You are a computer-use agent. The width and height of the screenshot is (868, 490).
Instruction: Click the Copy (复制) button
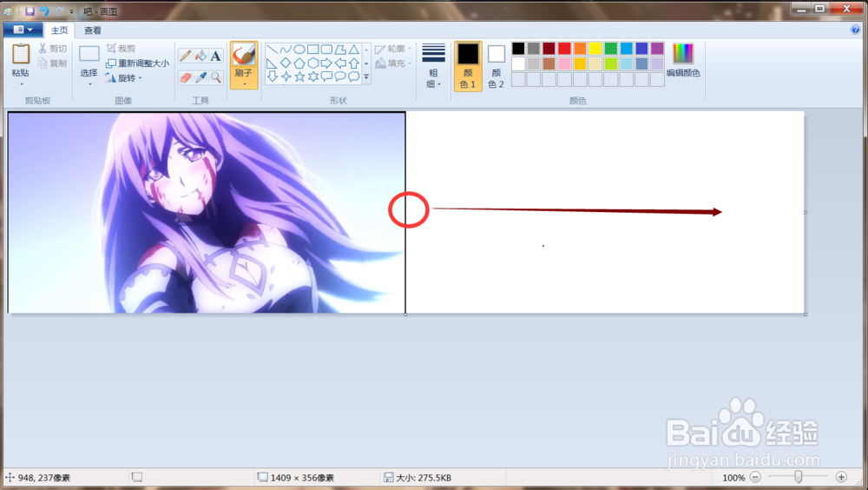(x=53, y=63)
